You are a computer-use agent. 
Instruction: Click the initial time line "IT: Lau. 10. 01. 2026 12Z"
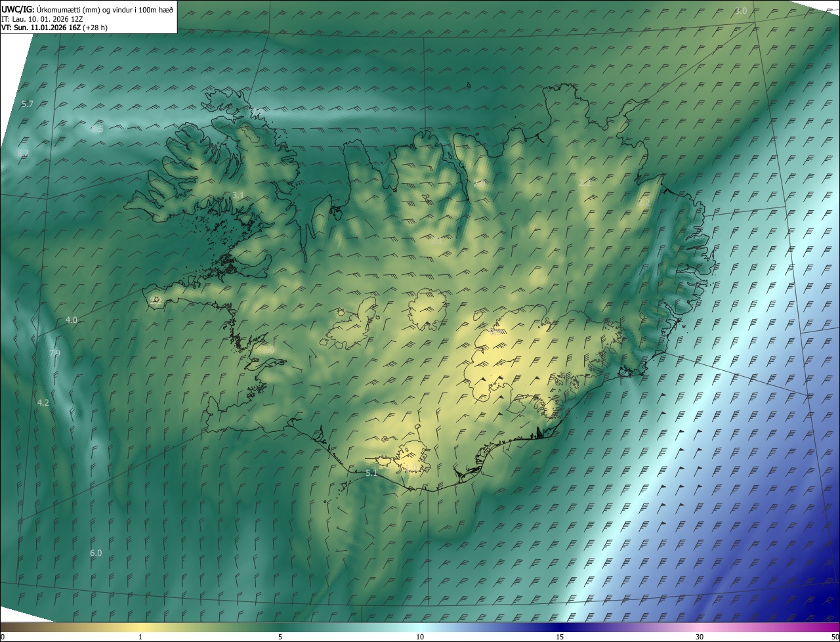tap(42, 18)
